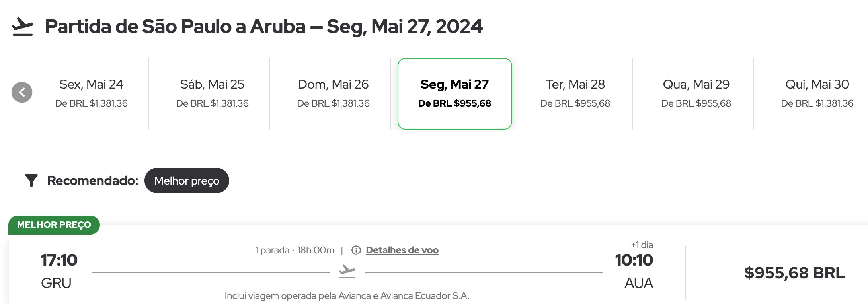
Task: Select the highlighted Seg, Mai 27 date
Action: (455, 93)
